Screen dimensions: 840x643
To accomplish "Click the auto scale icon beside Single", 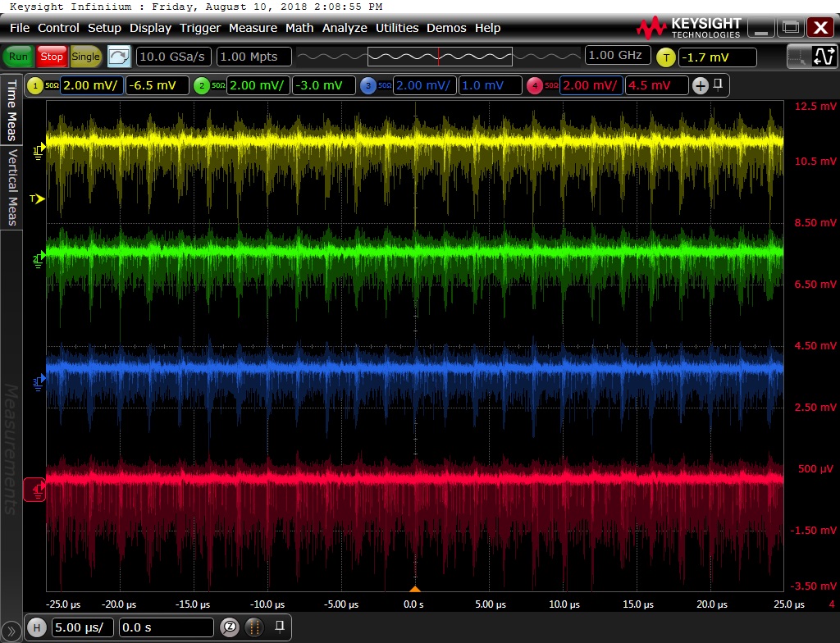I will 119,57.
